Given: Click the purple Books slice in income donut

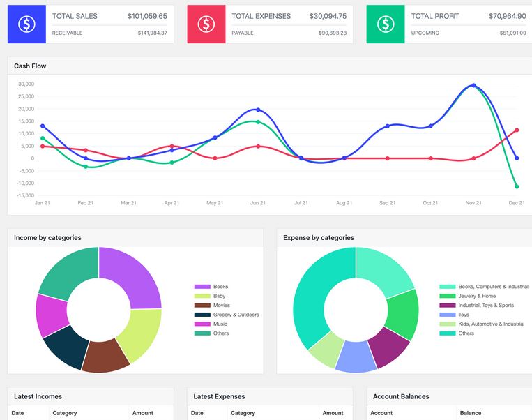Looking at the screenshot, I should pyautogui.click(x=132, y=273).
